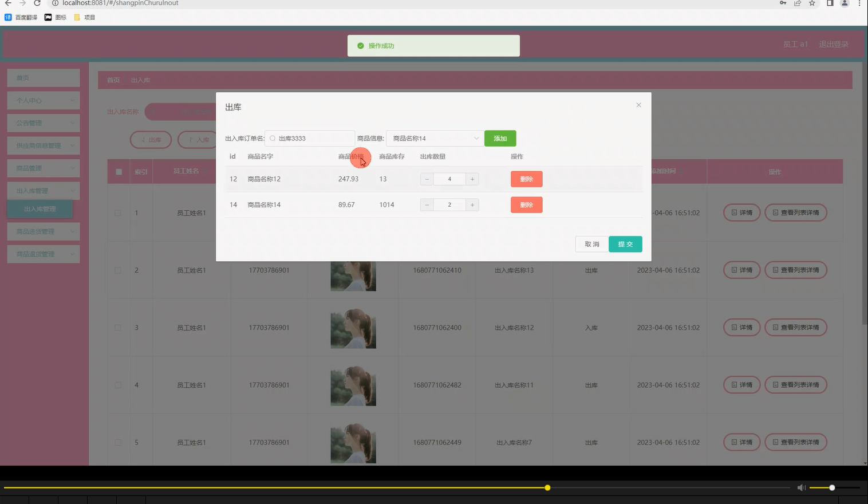Expand the 供应商信息管理 sidebar menu
868x504 pixels.
(x=44, y=145)
